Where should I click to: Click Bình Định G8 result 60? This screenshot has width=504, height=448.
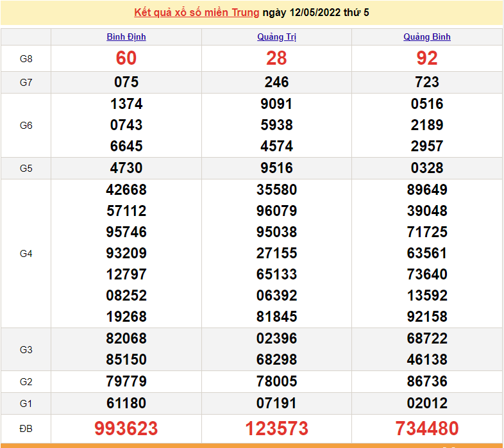pyautogui.click(x=126, y=58)
